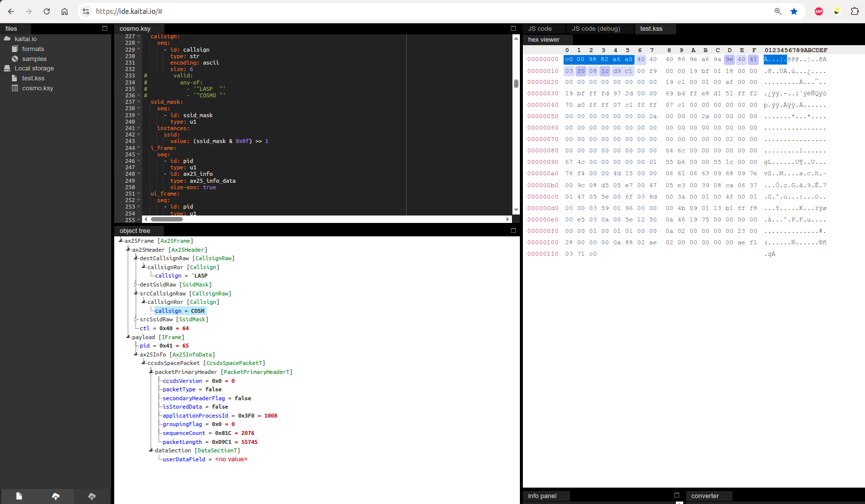The height and width of the screenshot is (504, 865).
Task: Collapse the ax25Header tree node
Action: pyautogui.click(x=128, y=249)
